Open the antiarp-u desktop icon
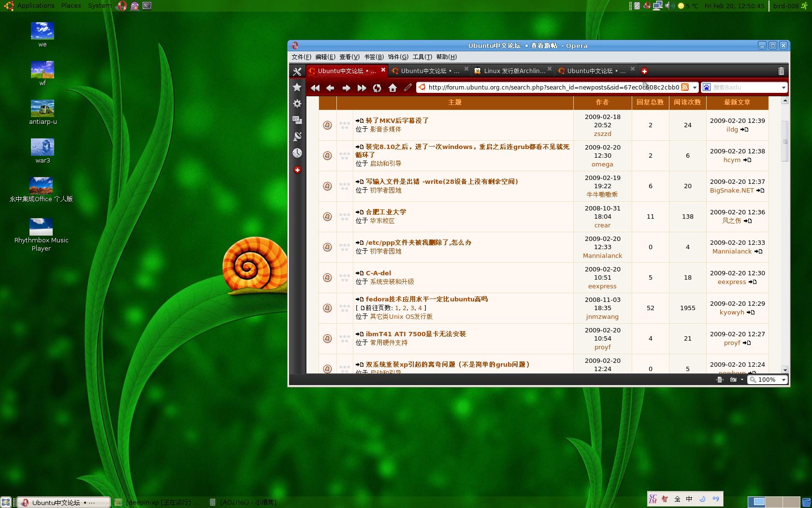812x508 pixels. click(x=43, y=112)
